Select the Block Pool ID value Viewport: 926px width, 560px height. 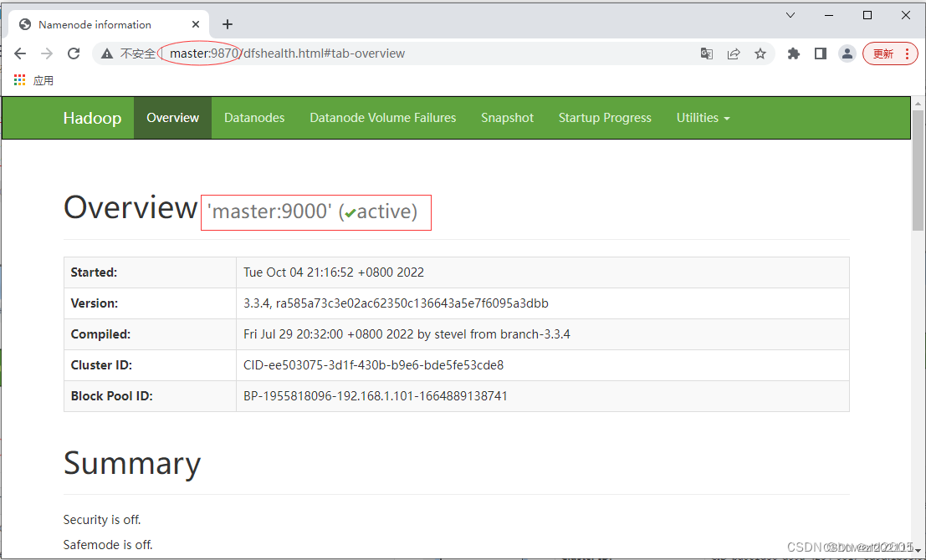[x=376, y=396]
